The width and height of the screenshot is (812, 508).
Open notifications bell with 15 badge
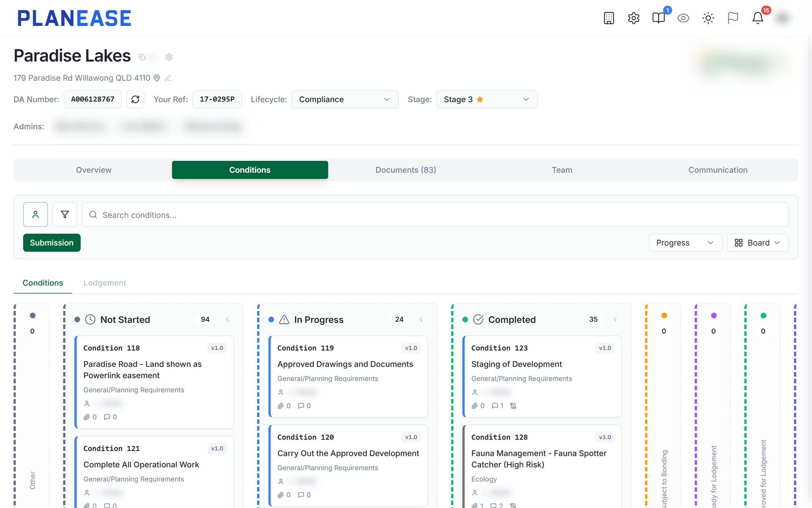[x=758, y=18]
